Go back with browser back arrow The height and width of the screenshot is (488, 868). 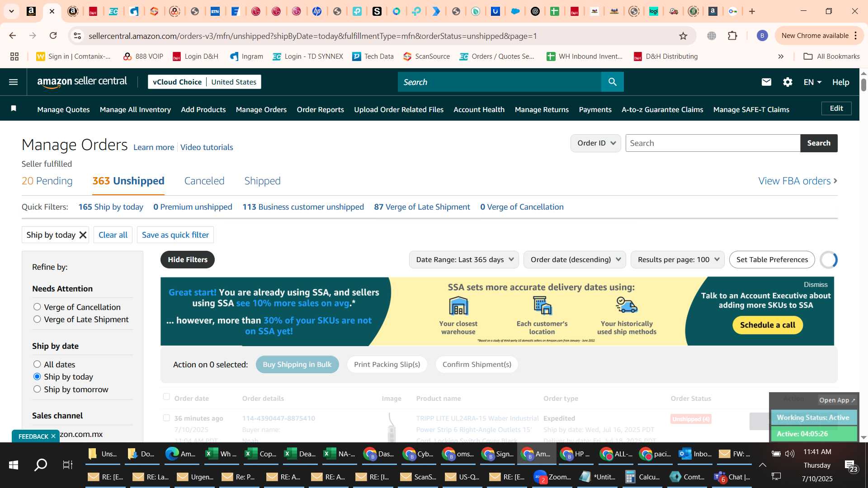click(12, 36)
